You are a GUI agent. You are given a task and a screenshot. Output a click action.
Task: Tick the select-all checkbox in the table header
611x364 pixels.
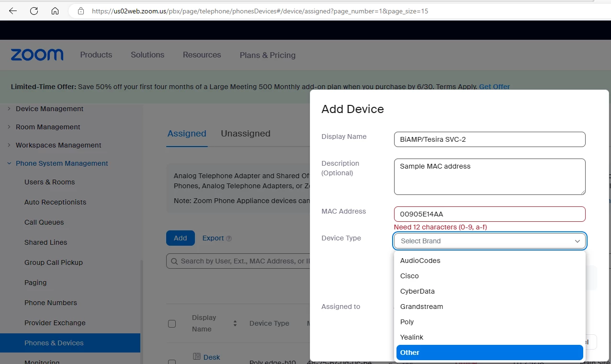172,324
